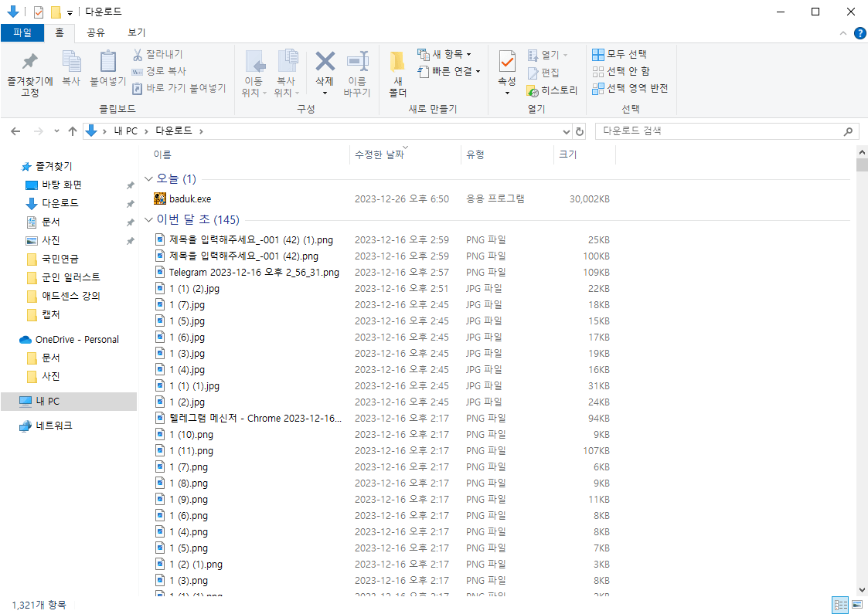Select 국민연금 folder in sidebar
Image resolution: width=868 pixels, height=614 pixels.
coord(60,259)
